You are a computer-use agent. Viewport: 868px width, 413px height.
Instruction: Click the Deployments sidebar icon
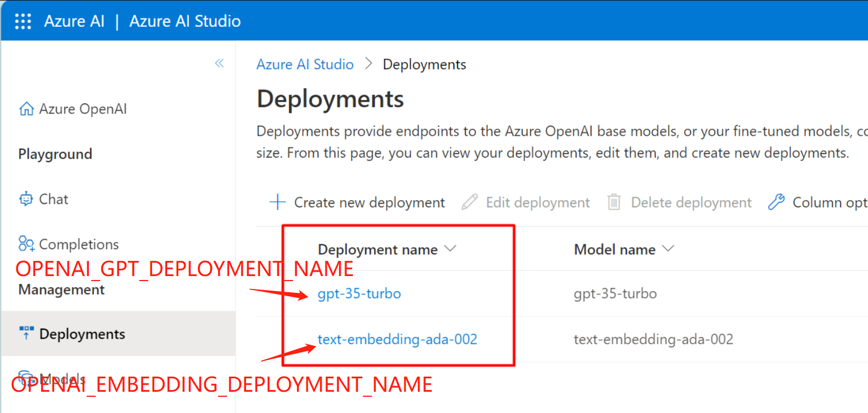pos(26,334)
